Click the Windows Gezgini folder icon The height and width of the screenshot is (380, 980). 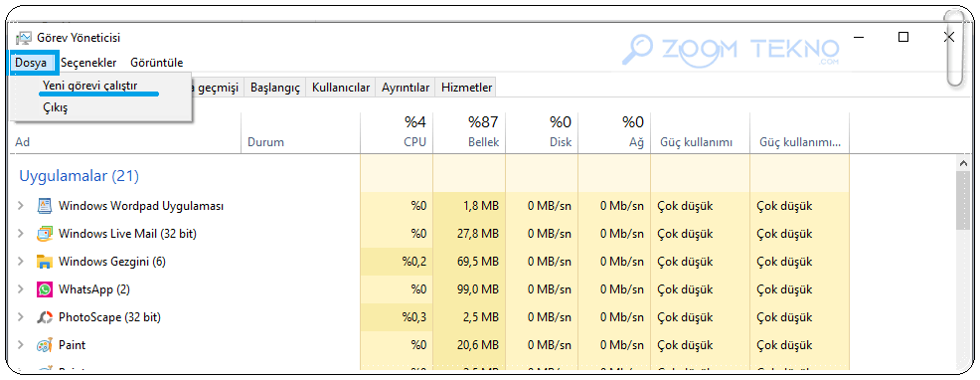[x=45, y=261]
